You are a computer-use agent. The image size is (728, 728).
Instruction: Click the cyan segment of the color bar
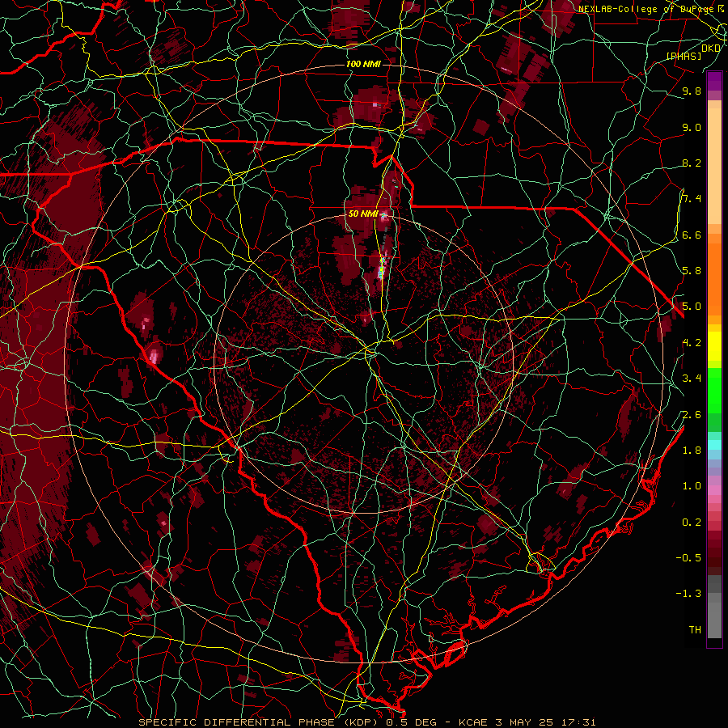click(714, 445)
